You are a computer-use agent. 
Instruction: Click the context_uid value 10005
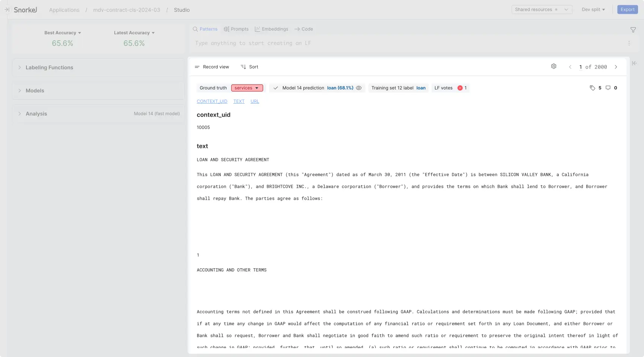(203, 127)
